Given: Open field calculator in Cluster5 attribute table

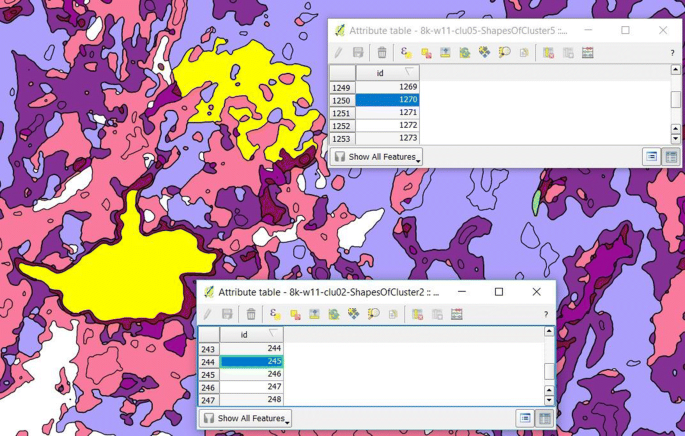Looking at the screenshot, I should (588, 53).
